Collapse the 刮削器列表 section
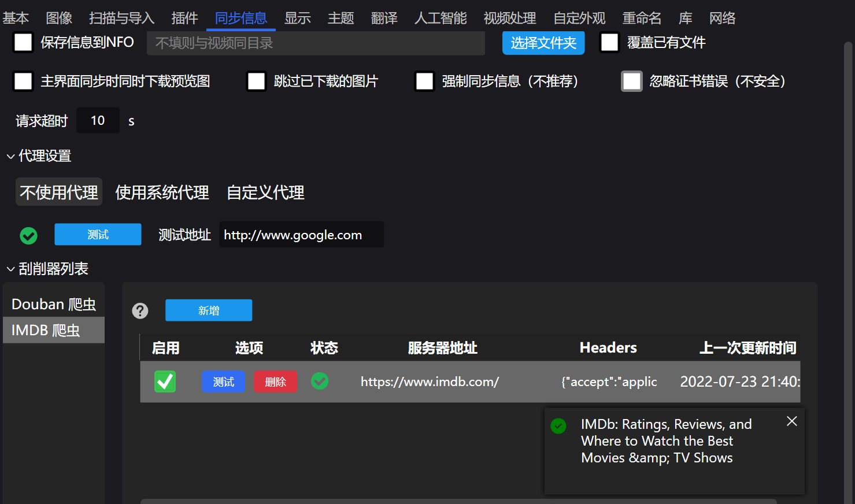The height and width of the screenshot is (504, 855). [x=10, y=268]
